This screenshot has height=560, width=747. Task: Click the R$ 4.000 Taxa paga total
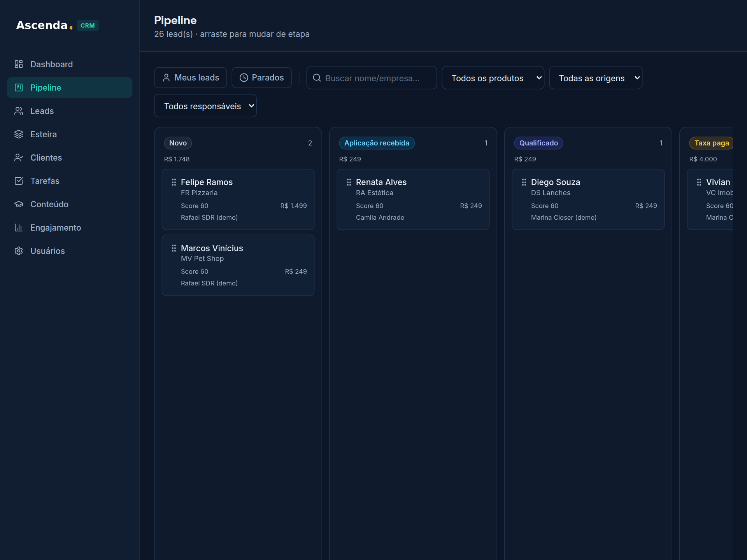tap(703, 159)
